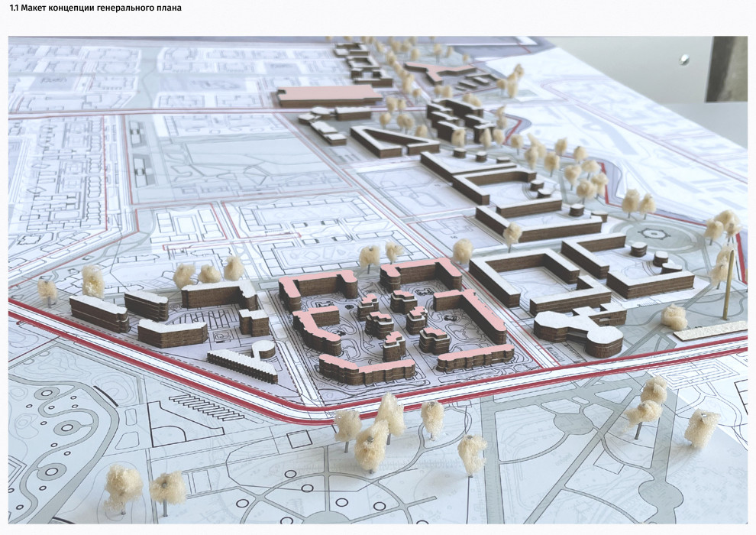Click the triangular courtyard building in upper center
Viewport: 756px width, 535px height.
pos(393,141)
